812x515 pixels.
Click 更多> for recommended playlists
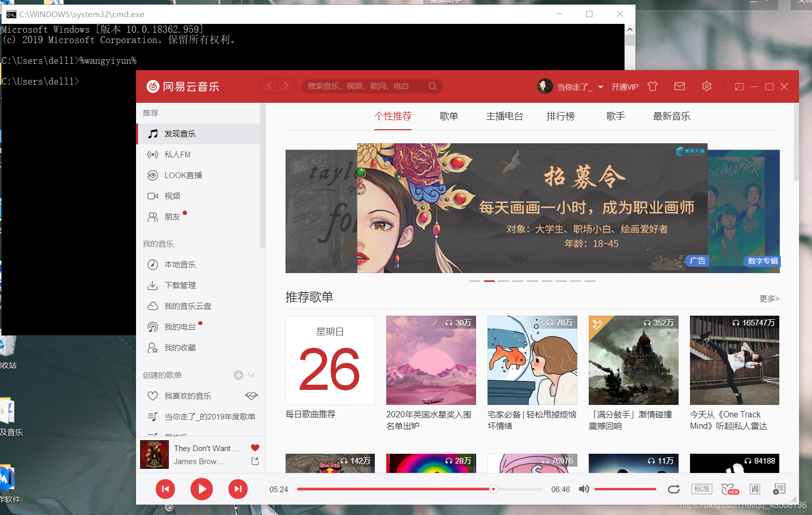[769, 299]
